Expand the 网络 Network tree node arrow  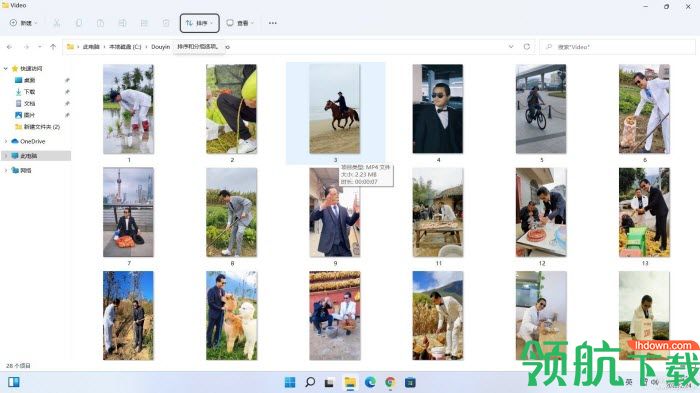tap(5, 170)
